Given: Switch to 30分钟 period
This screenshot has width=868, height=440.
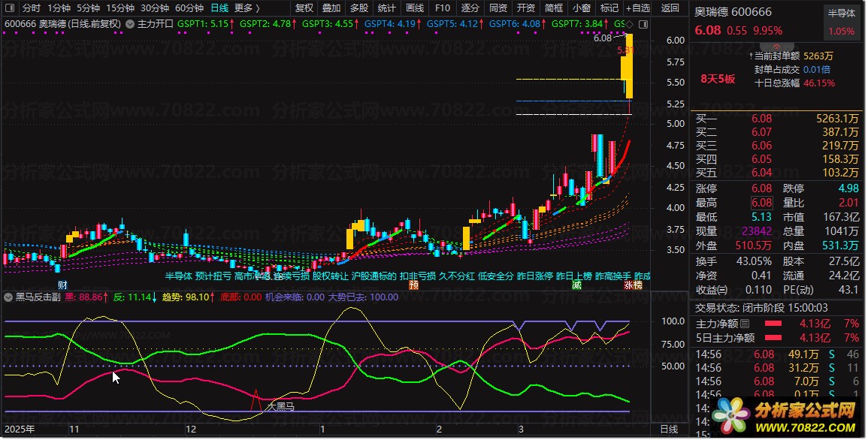Looking at the screenshot, I should (155, 8).
